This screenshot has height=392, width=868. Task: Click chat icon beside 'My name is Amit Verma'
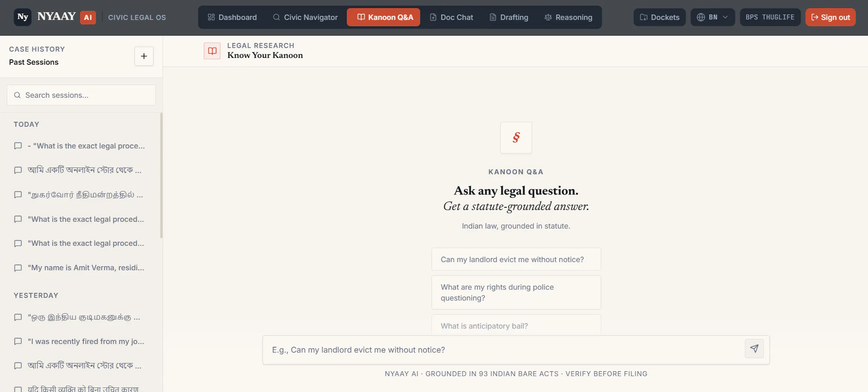(18, 268)
